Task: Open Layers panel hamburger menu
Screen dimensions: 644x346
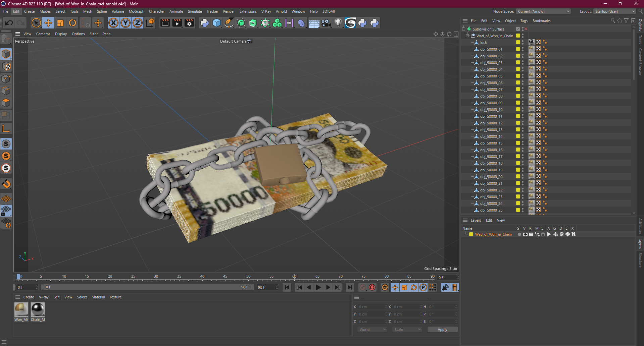Action: pos(465,220)
